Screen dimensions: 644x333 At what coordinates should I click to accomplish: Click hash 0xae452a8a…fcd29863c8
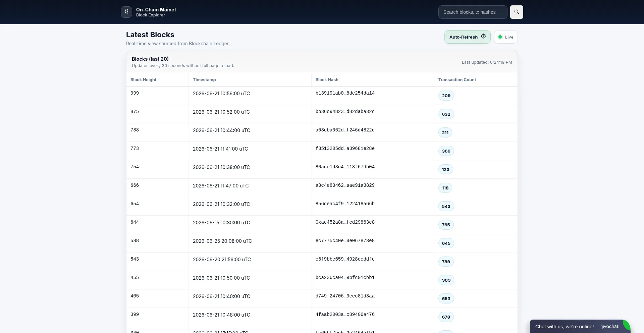tap(345, 222)
